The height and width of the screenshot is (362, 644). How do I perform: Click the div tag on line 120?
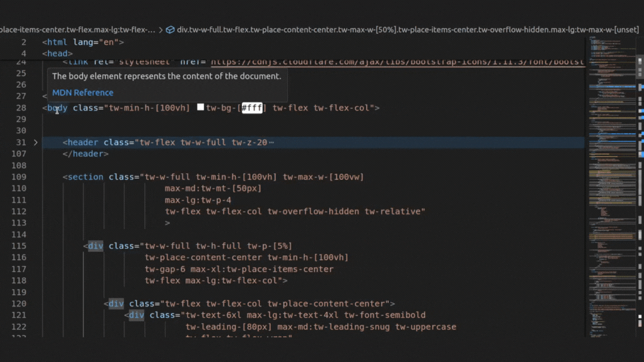[116, 304]
